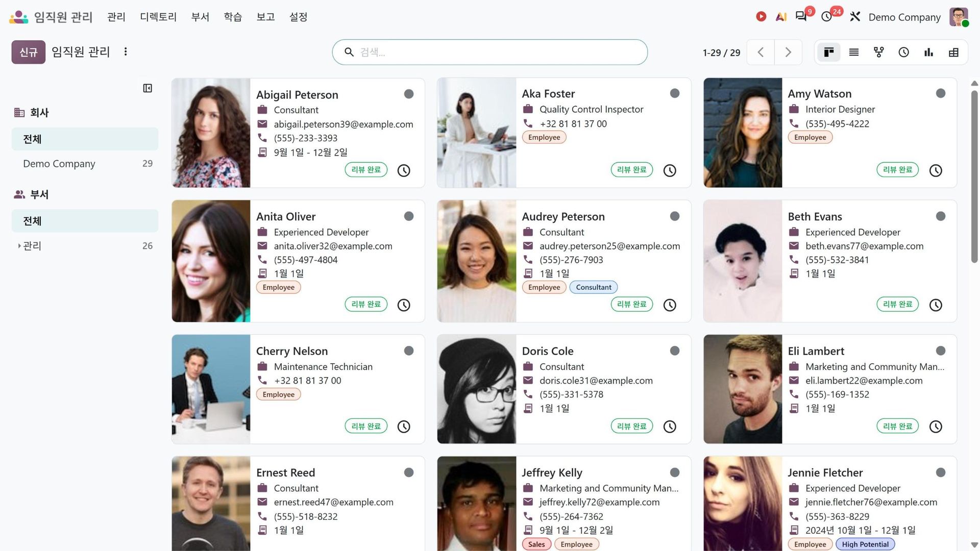Open the 부서 menu
980x551 pixels.
tap(200, 17)
